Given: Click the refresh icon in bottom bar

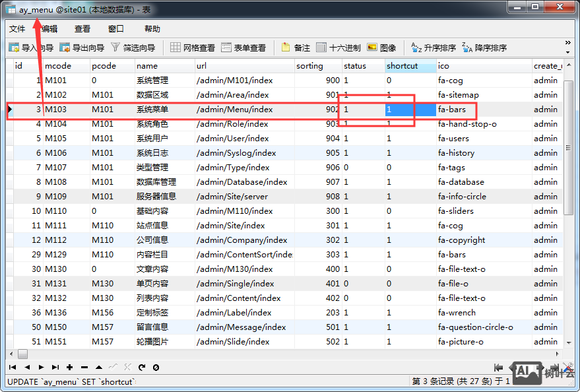Looking at the screenshot, I should pyautogui.click(x=142, y=368).
